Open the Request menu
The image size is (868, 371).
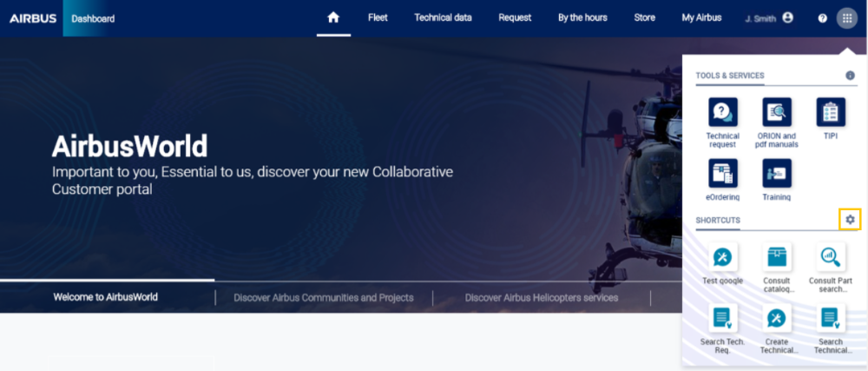click(x=515, y=17)
